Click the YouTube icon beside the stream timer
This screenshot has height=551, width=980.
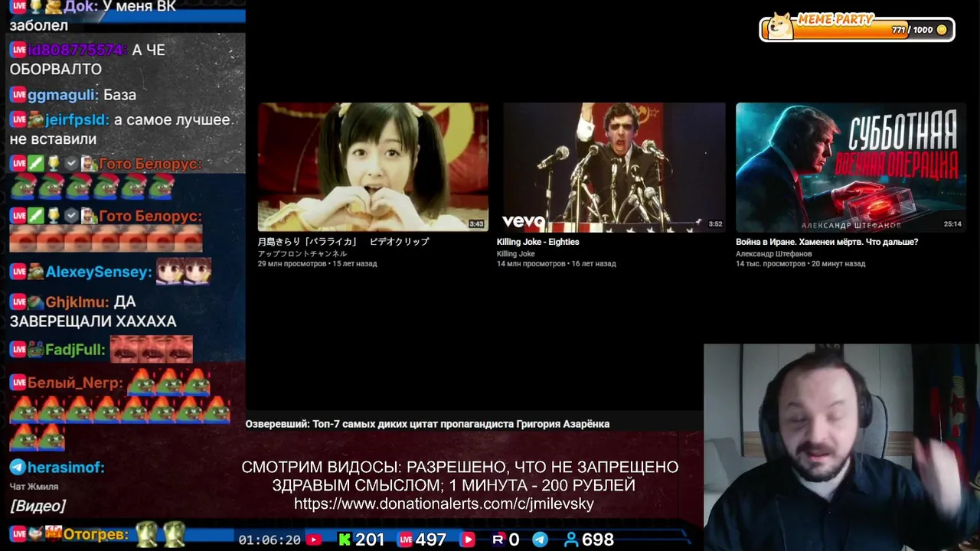[313, 540]
